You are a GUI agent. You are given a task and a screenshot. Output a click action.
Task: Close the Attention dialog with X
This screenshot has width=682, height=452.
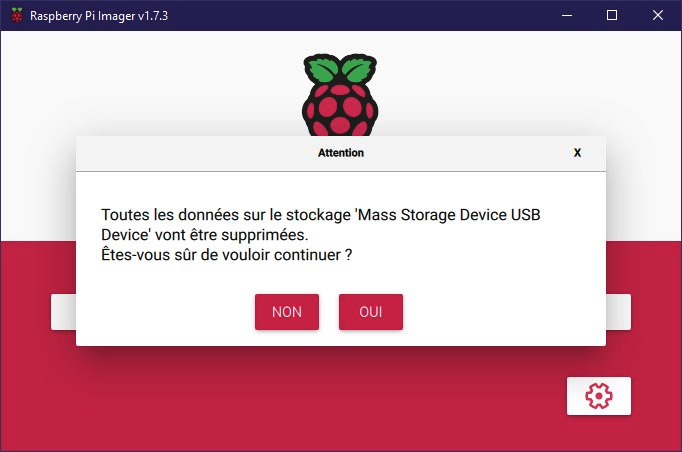(x=577, y=153)
